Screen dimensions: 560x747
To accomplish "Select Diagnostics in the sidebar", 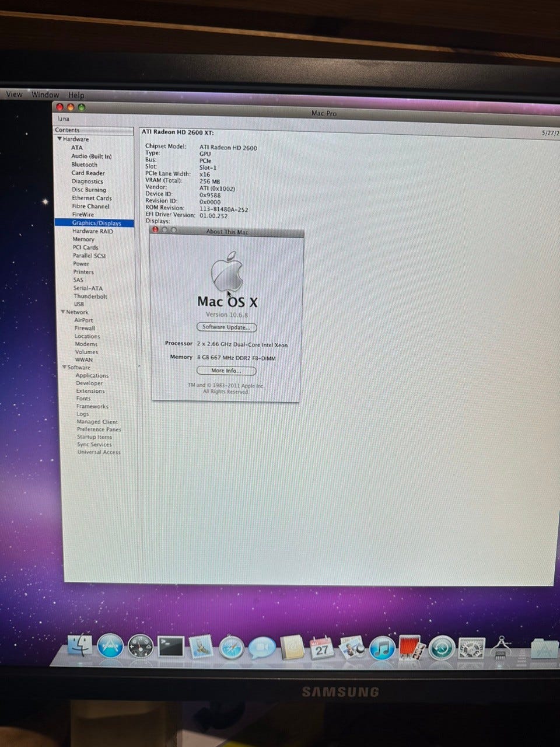I will click(87, 181).
